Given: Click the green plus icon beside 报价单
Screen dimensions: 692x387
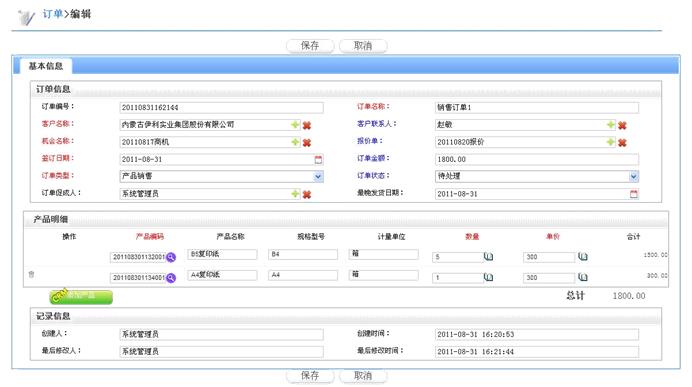Looking at the screenshot, I should (611, 142).
